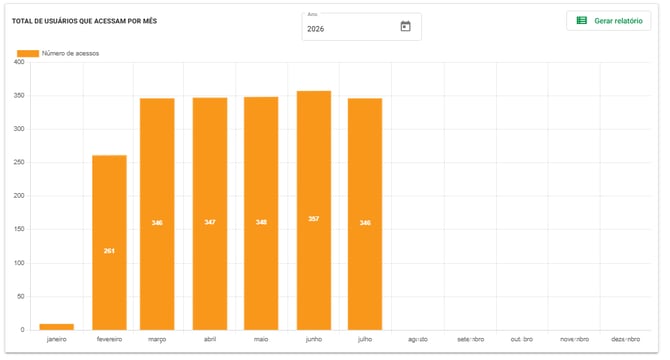The image size is (670, 360).
Task: Click the 357 value label on junho bar
Action: click(x=314, y=219)
